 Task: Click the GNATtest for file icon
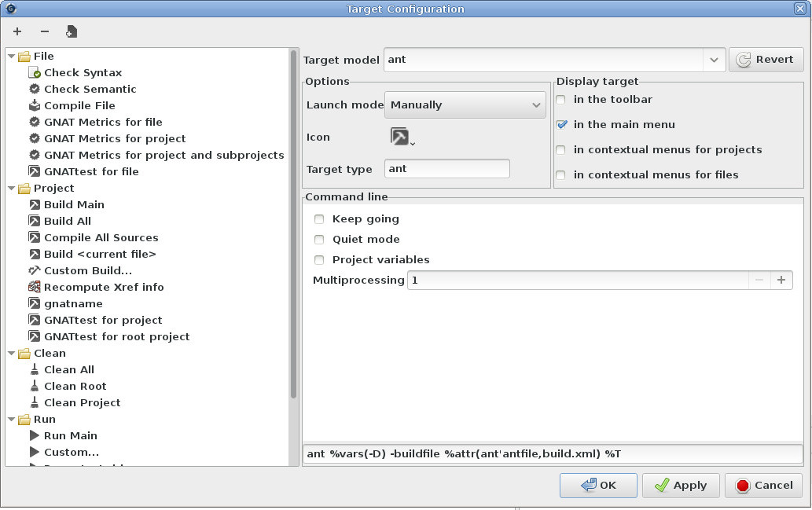(34, 171)
